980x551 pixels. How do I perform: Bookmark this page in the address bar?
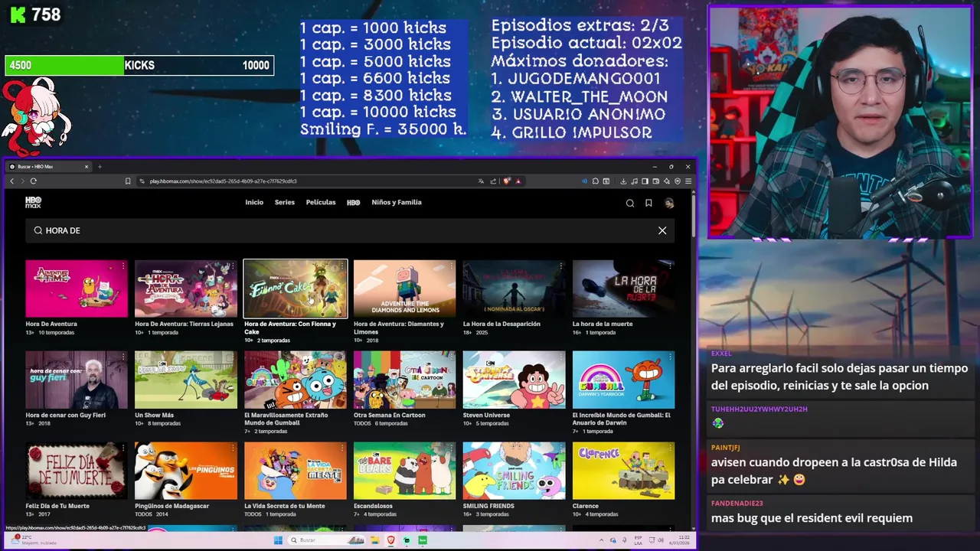pos(128,181)
